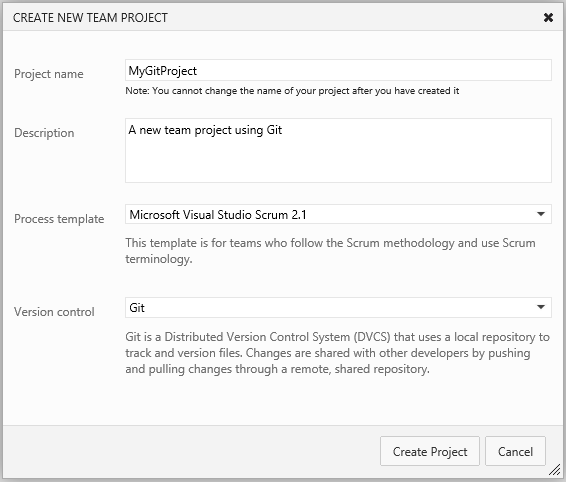Screen dimensions: 566x482
Task: Click the Cancel button
Action: point(515,451)
